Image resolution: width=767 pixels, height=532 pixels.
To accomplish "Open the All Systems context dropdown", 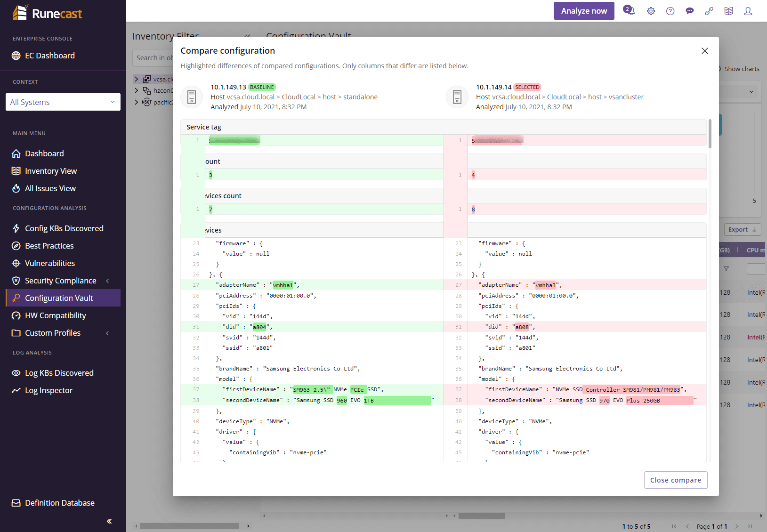I will click(63, 102).
